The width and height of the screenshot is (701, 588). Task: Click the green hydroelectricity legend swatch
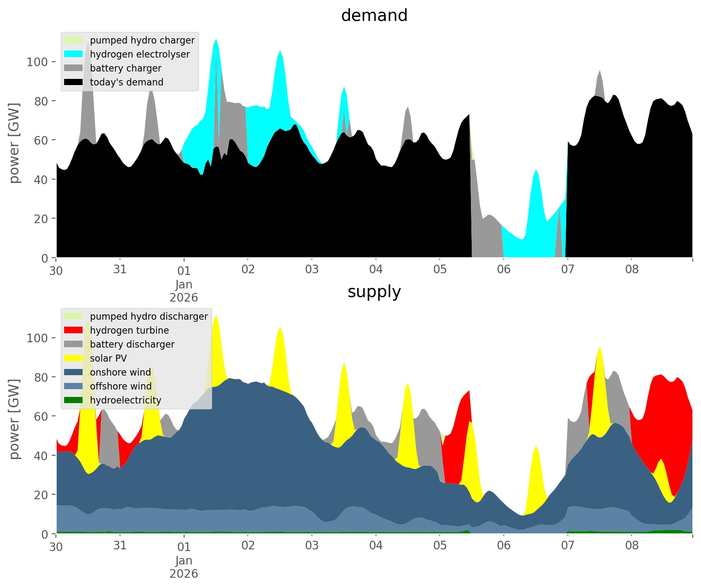74,400
